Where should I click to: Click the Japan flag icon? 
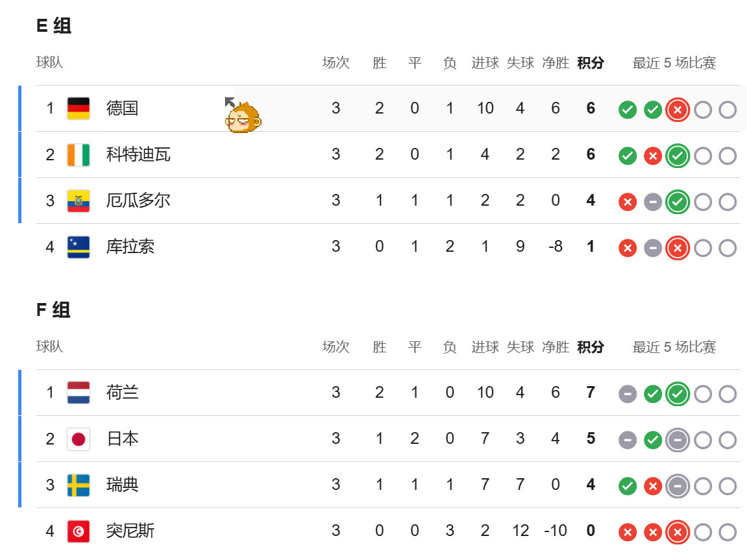(x=79, y=439)
